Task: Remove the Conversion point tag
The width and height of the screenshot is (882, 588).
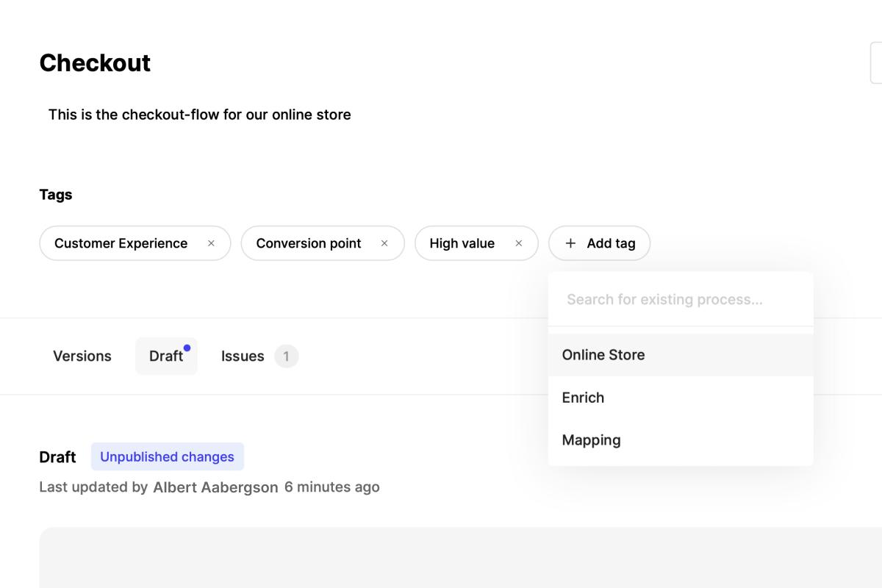Action: pos(384,243)
